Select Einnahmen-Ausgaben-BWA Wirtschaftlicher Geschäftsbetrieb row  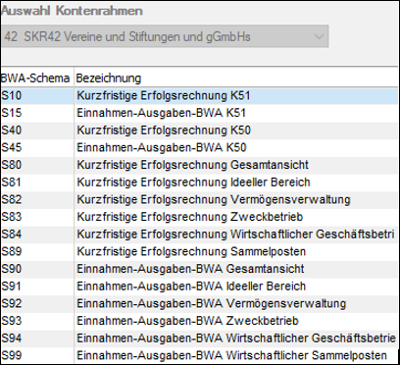coord(199,338)
